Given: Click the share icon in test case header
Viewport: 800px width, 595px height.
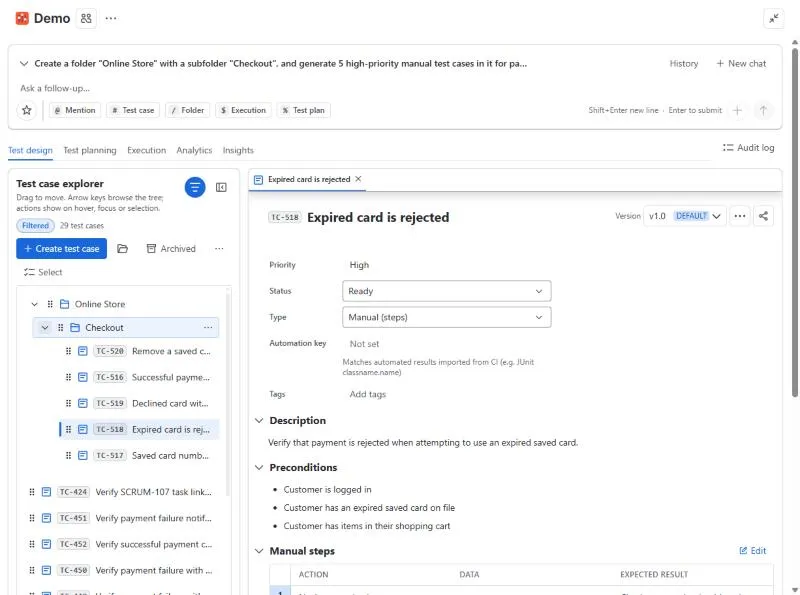Looking at the screenshot, I should [763, 216].
